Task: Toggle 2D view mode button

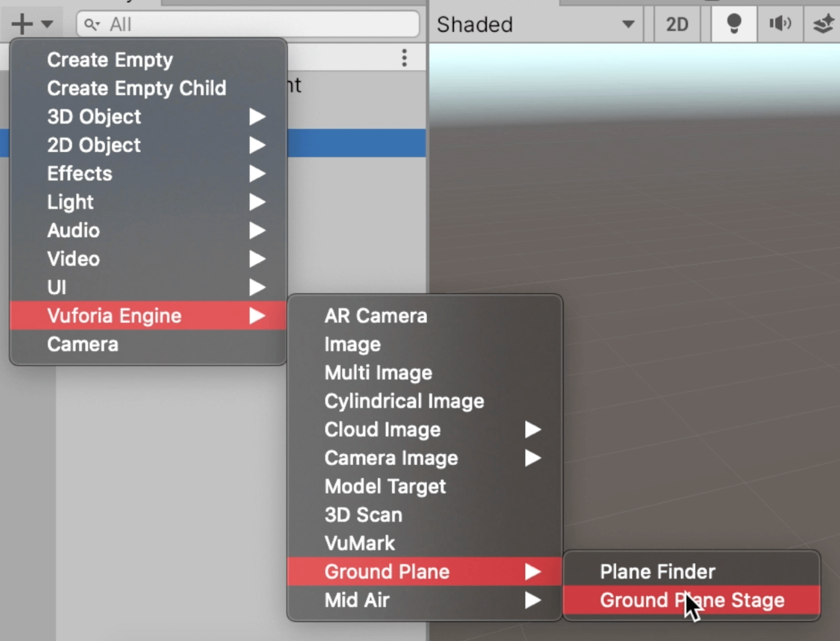Action: pyautogui.click(x=677, y=25)
